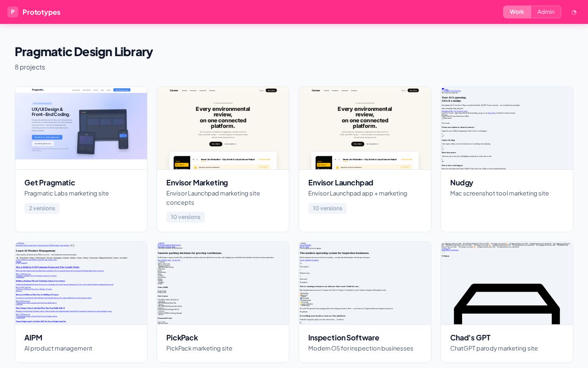The width and height of the screenshot is (588, 368).
Task: Click the Nudgy title
Action: tap(462, 183)
